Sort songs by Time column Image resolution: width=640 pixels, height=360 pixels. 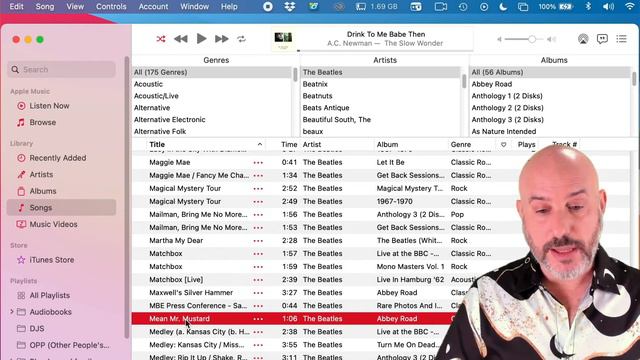289,144
